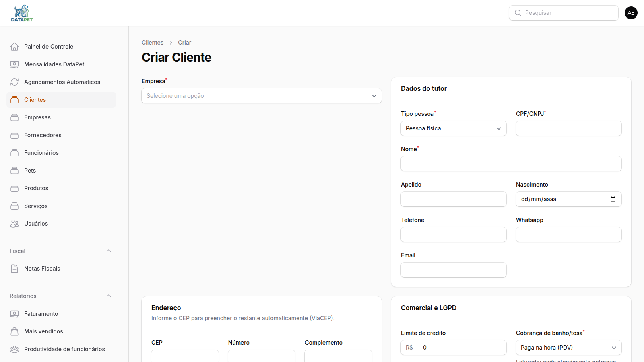Click the Fornecedores sidebar icon
Image resolution: width=644 pixels, height=362 pixels.
point(14,135)
